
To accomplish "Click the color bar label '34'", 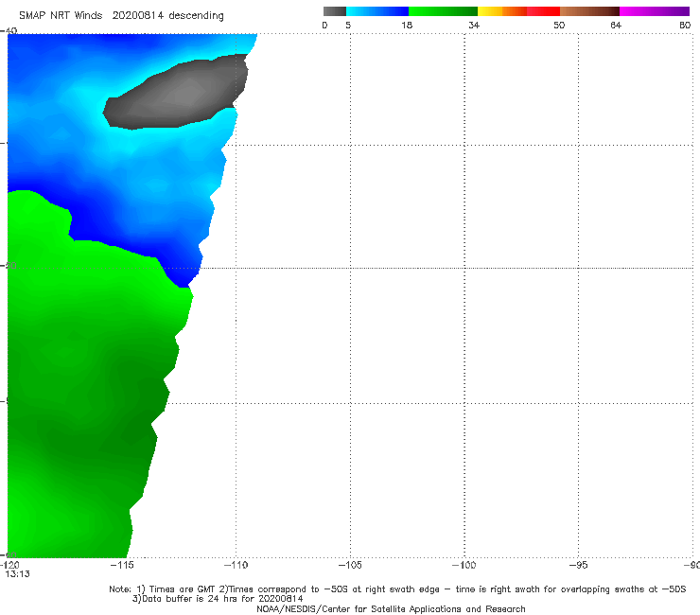I will tap(474, 25).
